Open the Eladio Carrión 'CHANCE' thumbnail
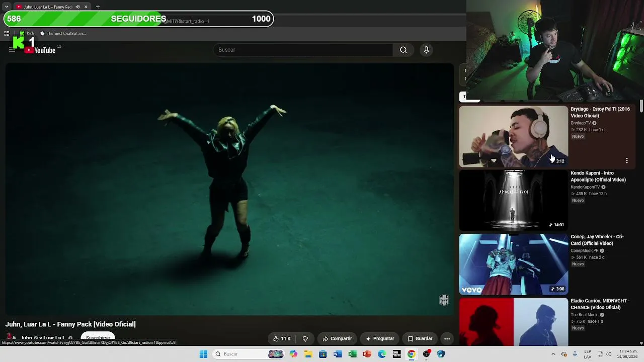The height and width of the screenshot is (362, 644). (x=513, y=322)
